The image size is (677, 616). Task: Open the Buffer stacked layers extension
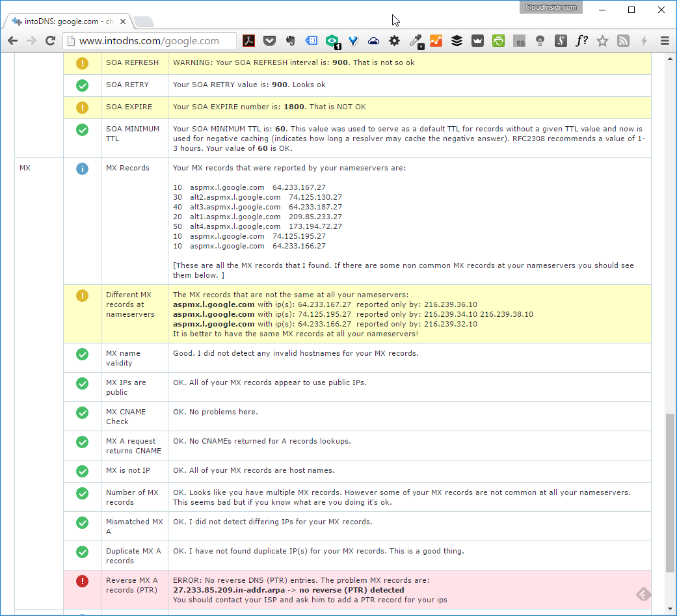pos(457,41)
